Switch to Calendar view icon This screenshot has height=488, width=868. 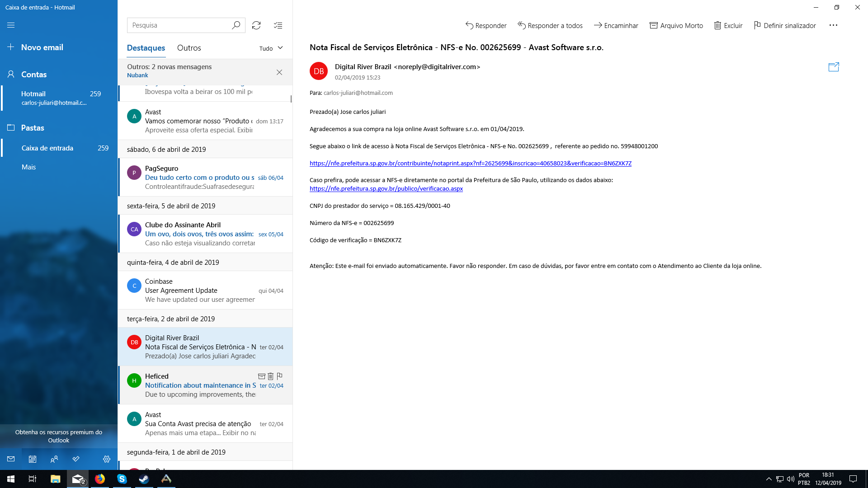(x=33, y=459)
